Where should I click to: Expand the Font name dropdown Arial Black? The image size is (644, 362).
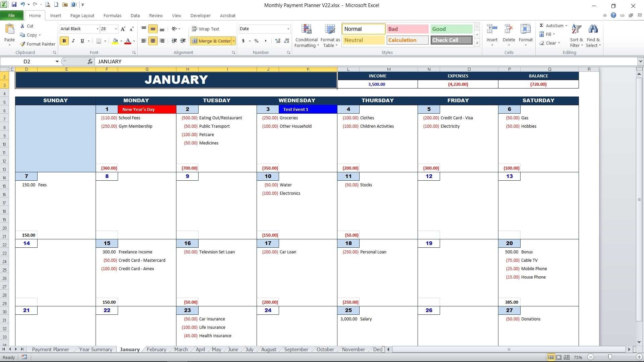point(97,29)
